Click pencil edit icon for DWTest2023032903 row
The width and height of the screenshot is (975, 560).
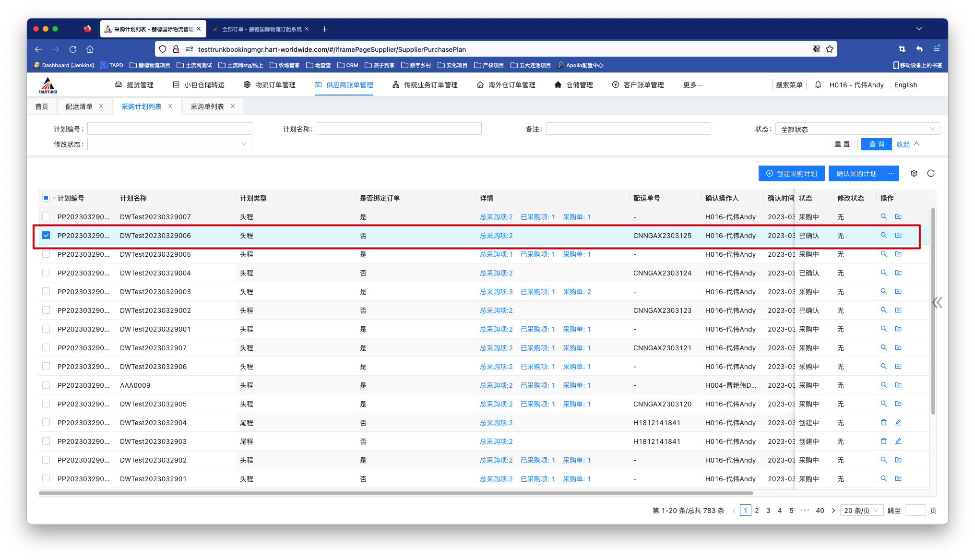point(898,441)
